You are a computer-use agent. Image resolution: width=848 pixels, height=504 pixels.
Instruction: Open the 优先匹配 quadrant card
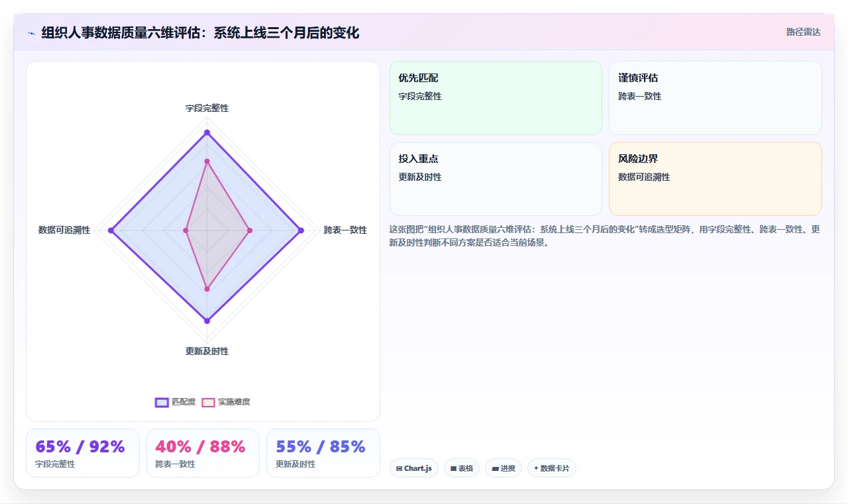pyautogui.click(x=496, y=98)
